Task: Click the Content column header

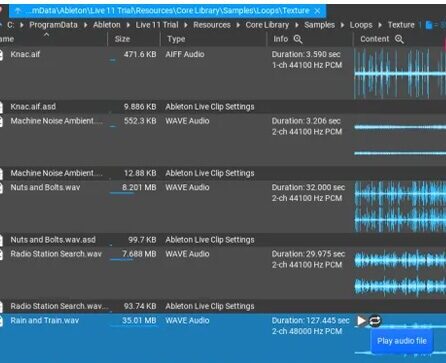Action: click(x=375, y=39)
